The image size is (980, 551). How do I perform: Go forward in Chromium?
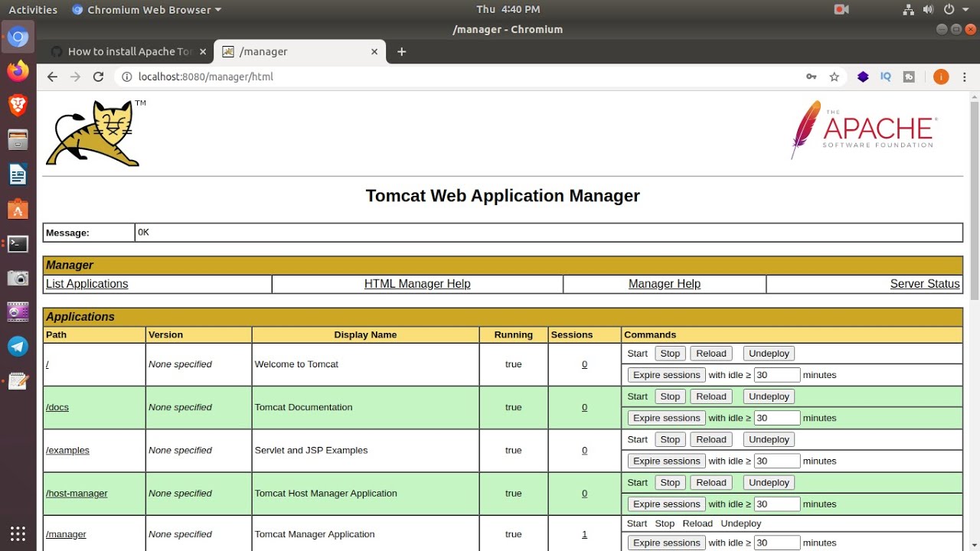(75, 77)
